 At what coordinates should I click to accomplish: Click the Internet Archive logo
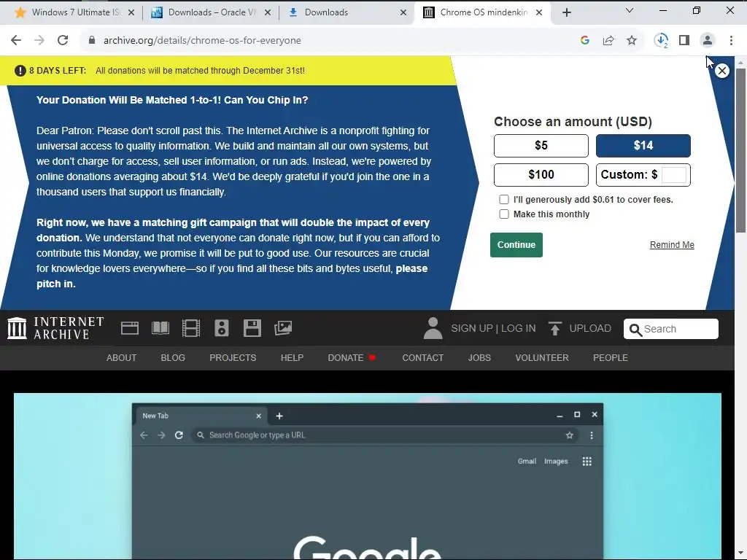point(55,328)
